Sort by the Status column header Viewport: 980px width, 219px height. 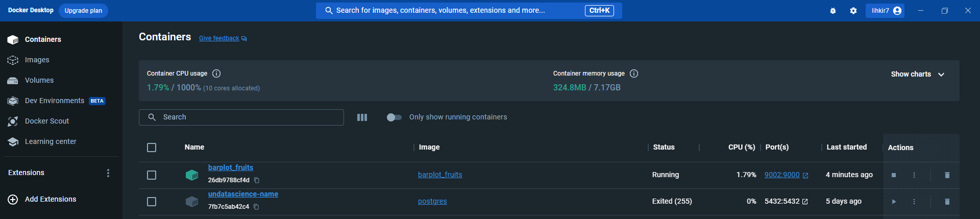(664, 147)
